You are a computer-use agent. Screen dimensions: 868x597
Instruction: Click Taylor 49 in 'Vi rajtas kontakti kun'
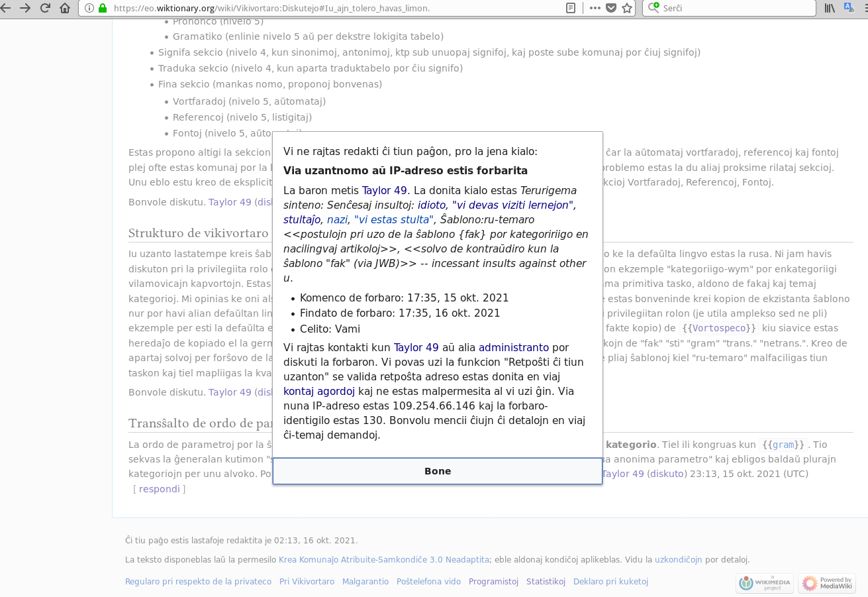point(416,347)
